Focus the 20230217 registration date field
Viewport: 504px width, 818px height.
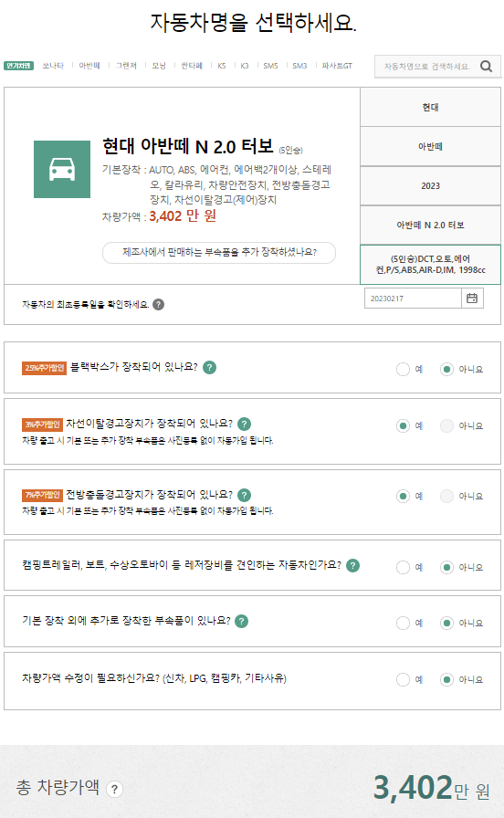click(x=413, y=299)
